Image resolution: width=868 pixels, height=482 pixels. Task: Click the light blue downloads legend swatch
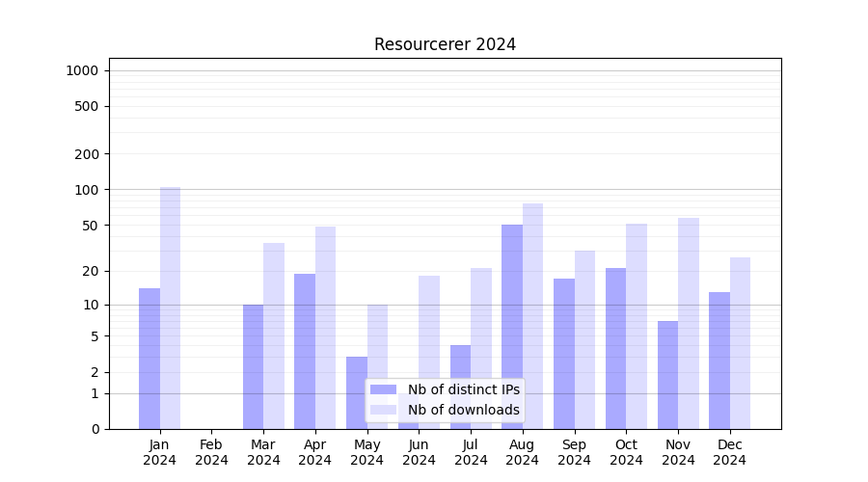383,410
